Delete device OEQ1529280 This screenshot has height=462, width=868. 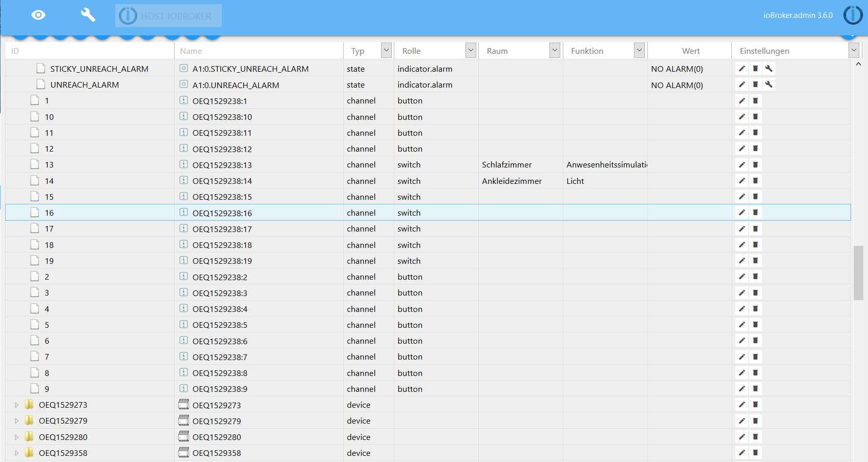755,437
